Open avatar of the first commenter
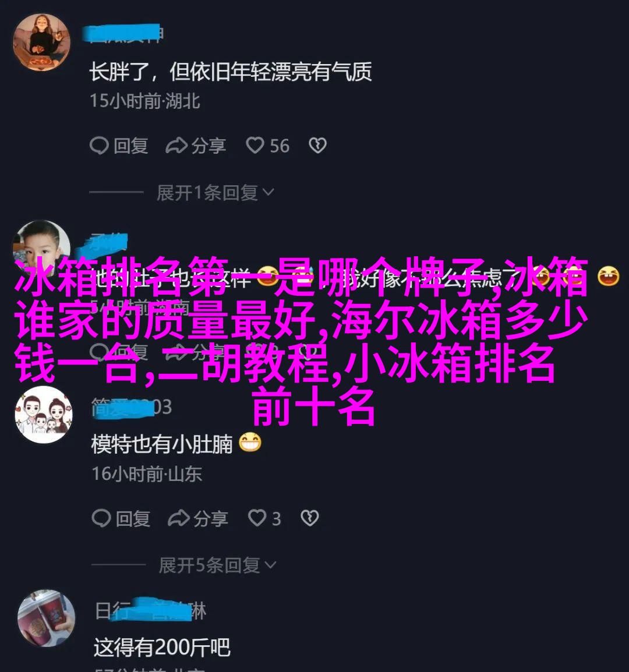Image resolution: width=629 pixels, height=672 pixels. [x=41, y=42]
